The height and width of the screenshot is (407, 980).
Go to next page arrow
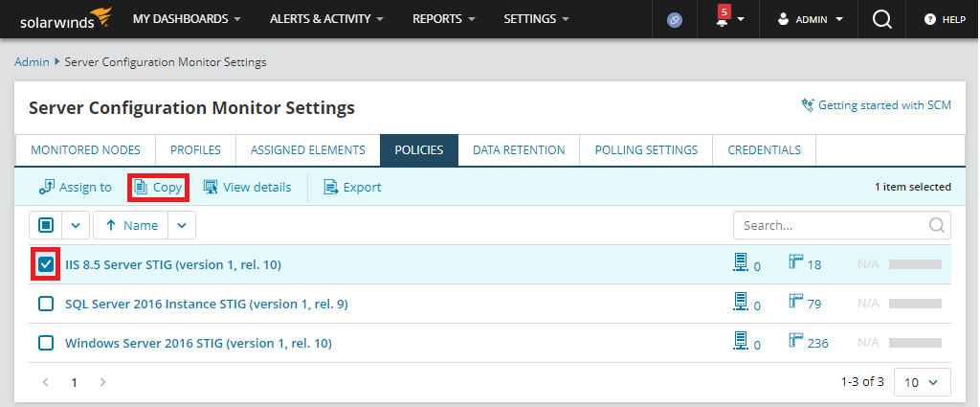103,382
